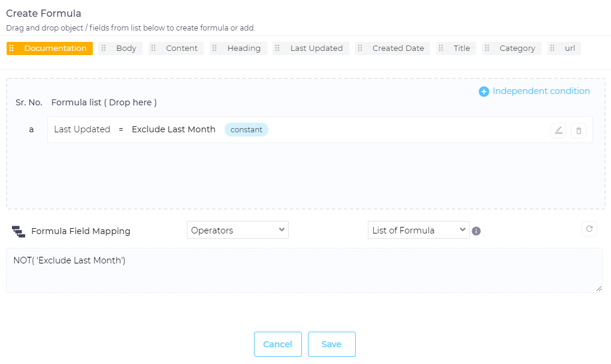Choose the Category field chip
The image size is (611, 364).
tap(517, 48)
